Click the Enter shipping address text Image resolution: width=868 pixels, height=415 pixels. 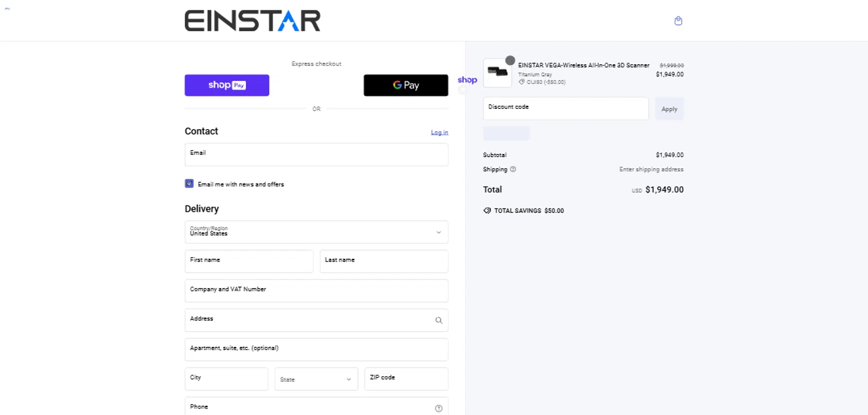(652, 170)
